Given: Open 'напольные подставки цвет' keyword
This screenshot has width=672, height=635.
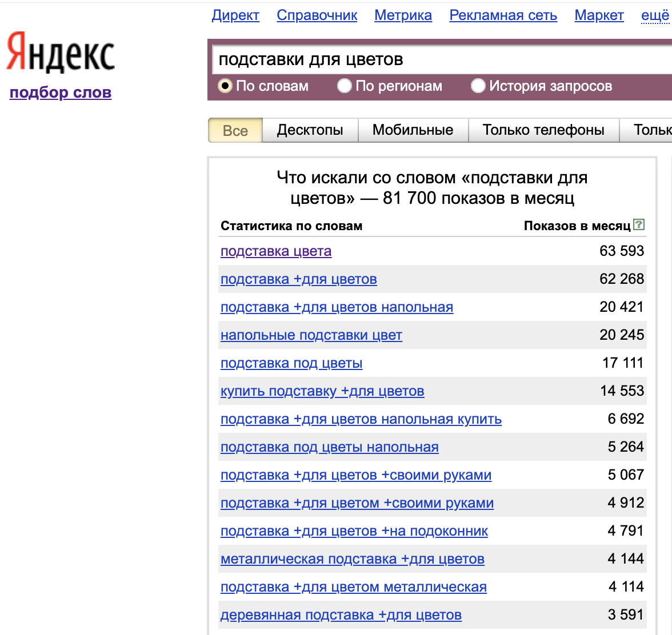Looking at the screenshot, I should 311,335.
